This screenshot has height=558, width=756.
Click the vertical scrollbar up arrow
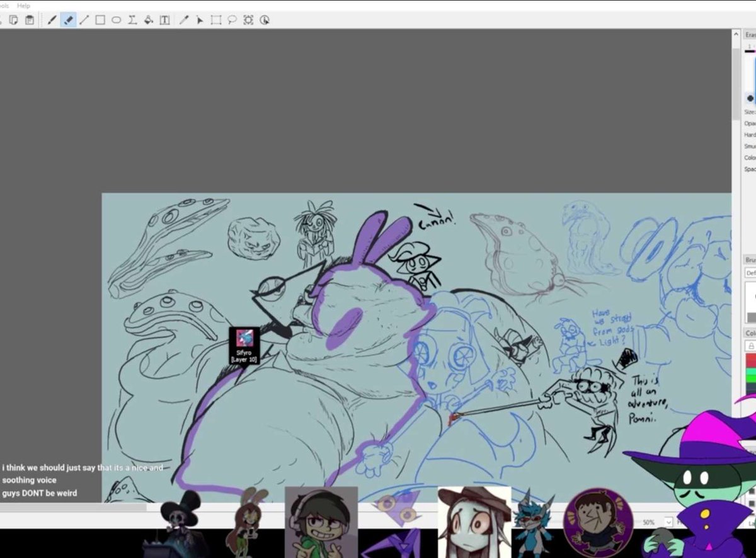click(736, 35)
